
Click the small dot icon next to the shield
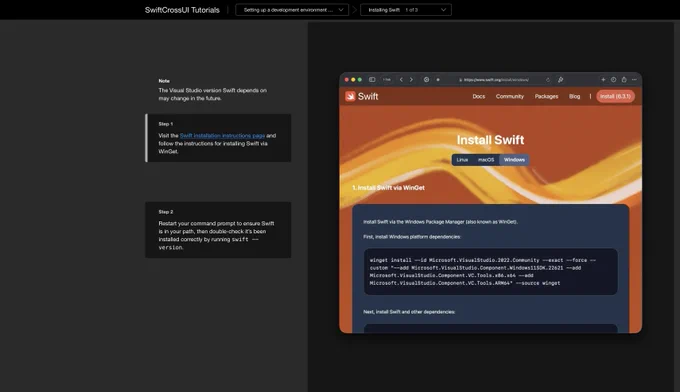point(438,80)
